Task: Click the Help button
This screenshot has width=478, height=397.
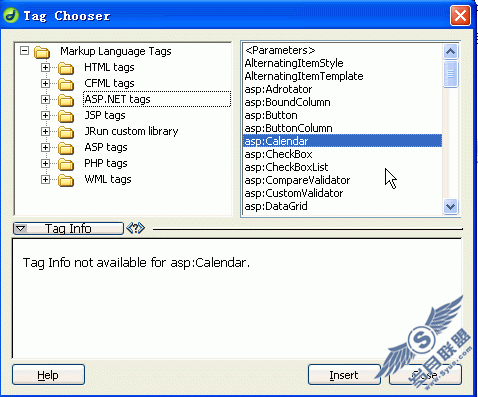Action: pos(48,375)
